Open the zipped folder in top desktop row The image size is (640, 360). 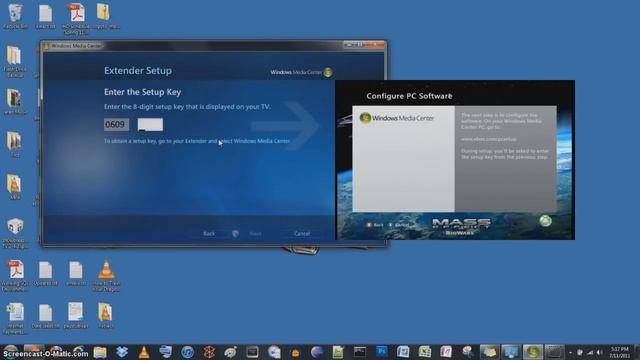[x=104, y=16]
